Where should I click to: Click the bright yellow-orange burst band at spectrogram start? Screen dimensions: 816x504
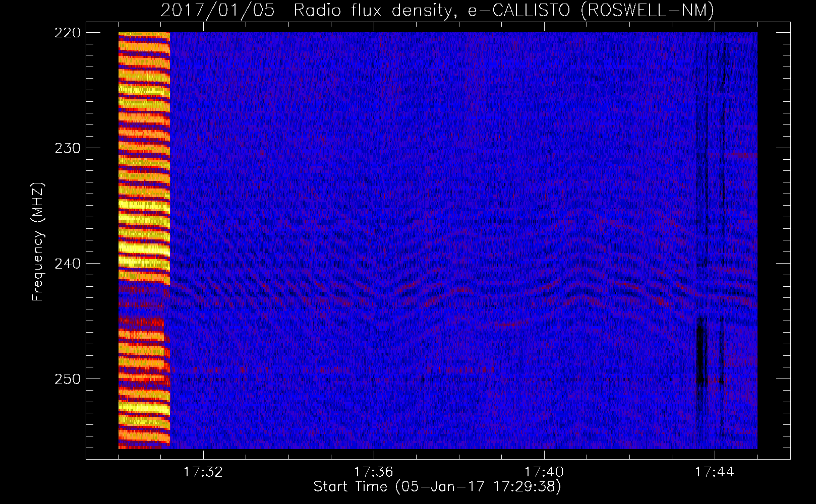(x=144, y=240)
